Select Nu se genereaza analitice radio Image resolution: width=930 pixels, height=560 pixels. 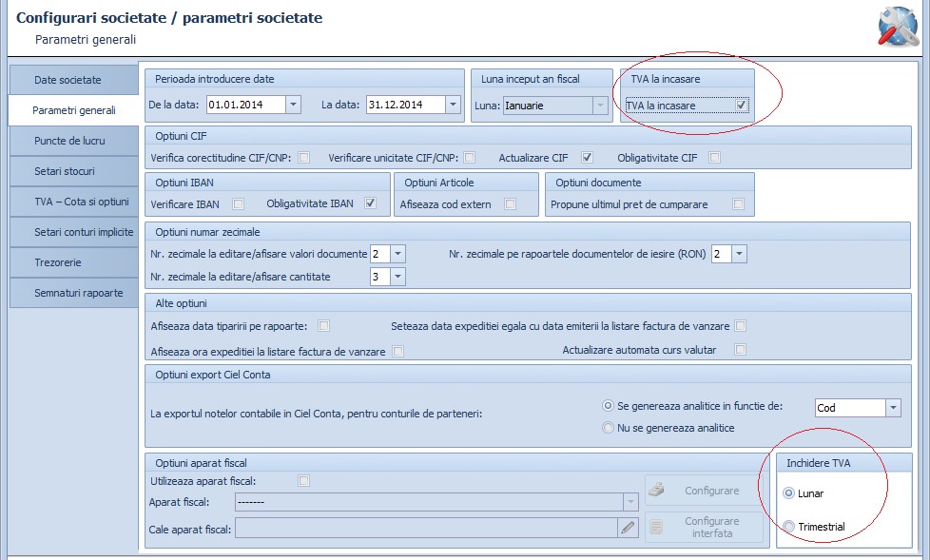click(608, 427)
